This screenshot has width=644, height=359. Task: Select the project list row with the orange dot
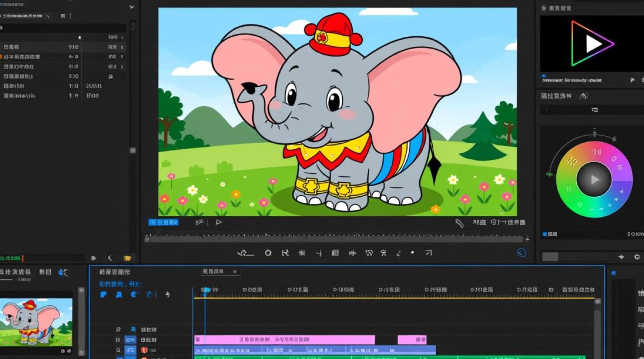tap(63, 56)
